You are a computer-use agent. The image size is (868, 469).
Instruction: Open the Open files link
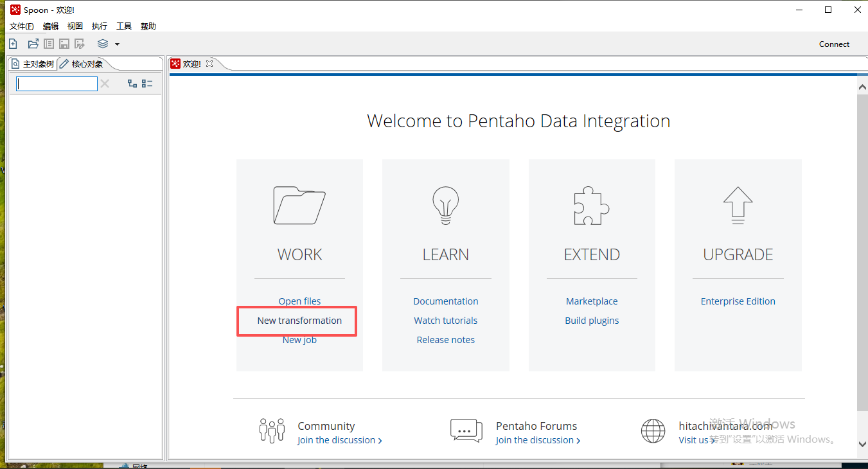299,301
